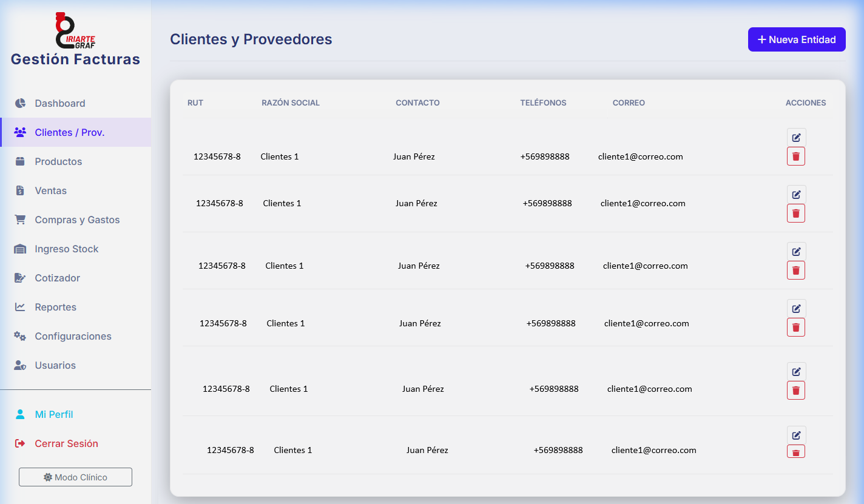Viewport: 864px width, 504px height.
Task: Click the Ingreso Stock warehouse icon
Action: click(x=20, y=249)
